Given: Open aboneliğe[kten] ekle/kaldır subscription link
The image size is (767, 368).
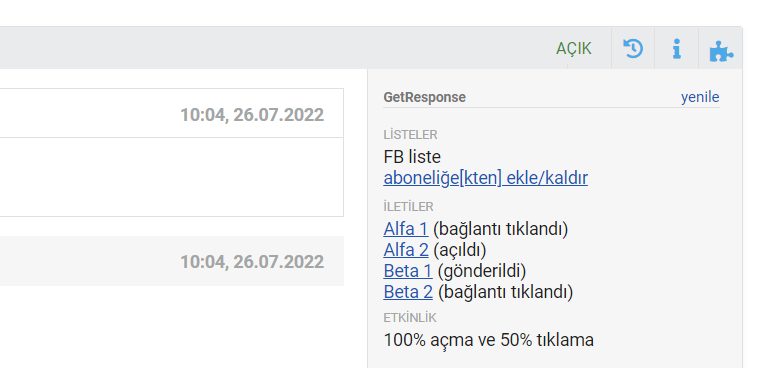Looking at the screenshot, I should (x=485, y=178).
